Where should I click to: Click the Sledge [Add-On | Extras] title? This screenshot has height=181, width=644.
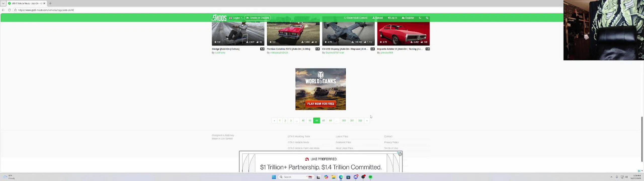tap(226, 49)
